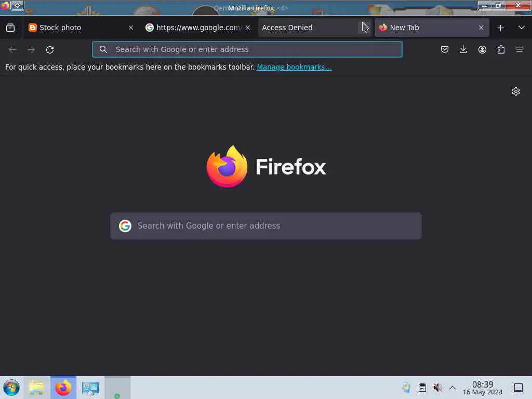Viewport: 532px width, 399px height.
Task: Click the search magnifier in address bar
Action: 103,49
